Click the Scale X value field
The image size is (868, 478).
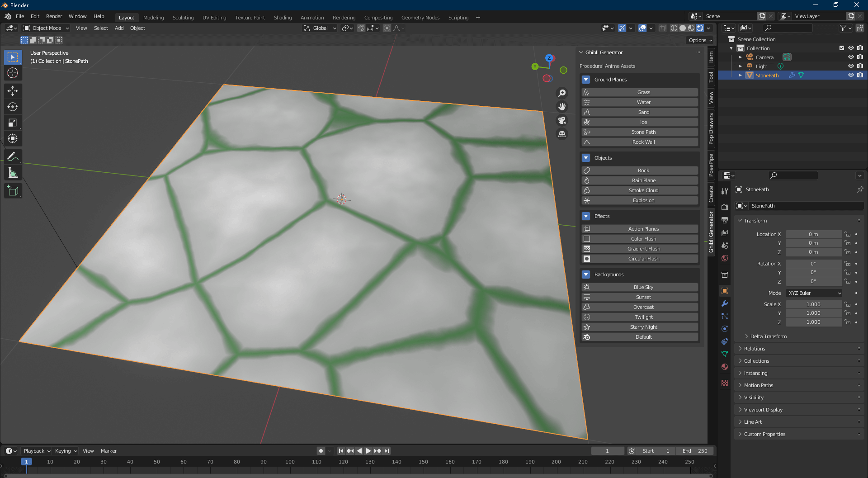pos(813,304)
